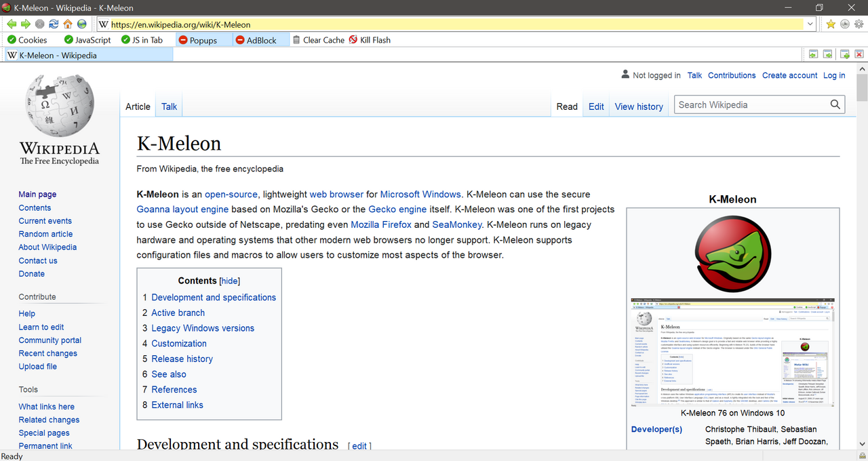Open preferences with the gear icon
This screenshot has width=868, height=461.
point(859,24)
